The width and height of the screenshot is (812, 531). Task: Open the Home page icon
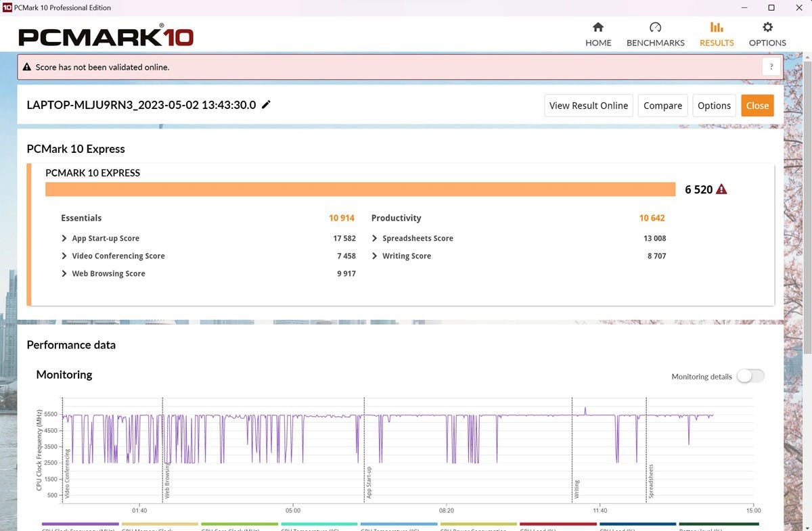597,28
